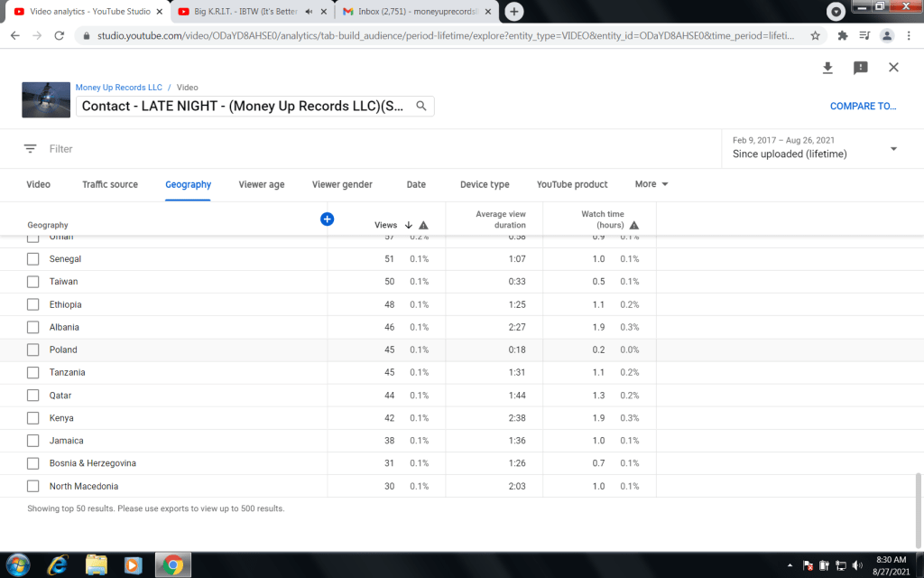
Task: Open the More tabs dropdown
Action: click(x=651, y=184)
